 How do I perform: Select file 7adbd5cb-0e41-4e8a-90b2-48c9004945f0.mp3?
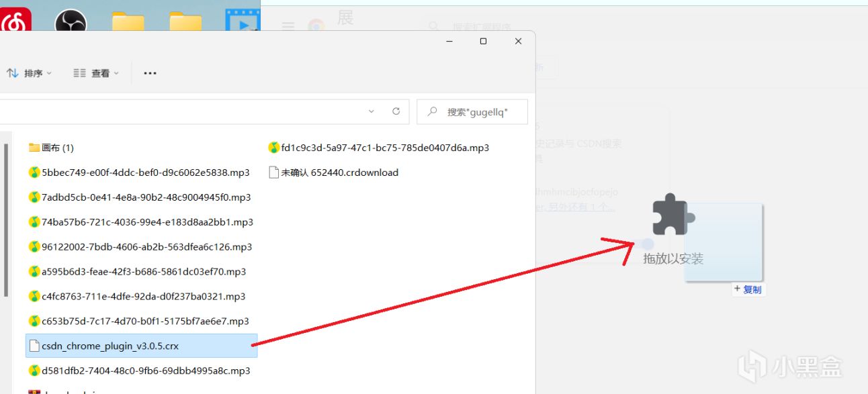click(x=140, y=197)
